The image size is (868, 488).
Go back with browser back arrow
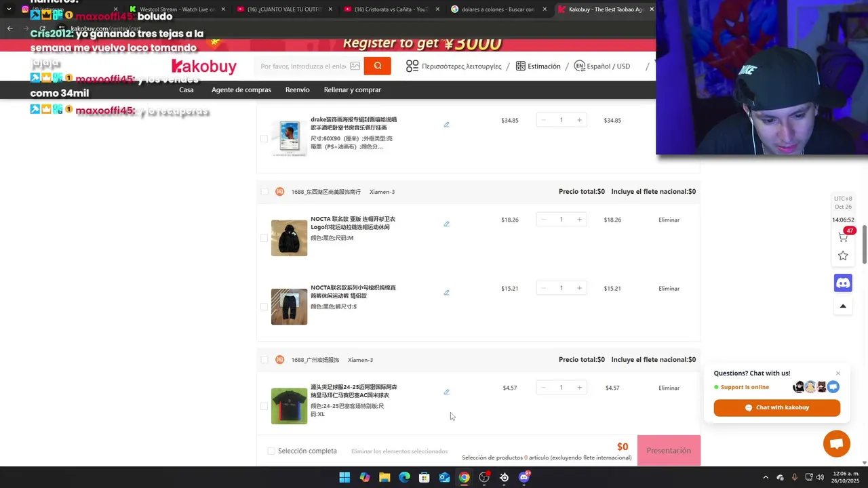pos(9,28)
